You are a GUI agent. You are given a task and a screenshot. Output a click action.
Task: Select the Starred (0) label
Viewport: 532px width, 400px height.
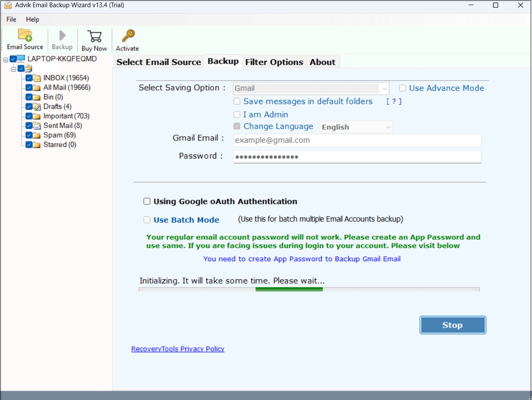pyautogui.click(x=60, y=145)
